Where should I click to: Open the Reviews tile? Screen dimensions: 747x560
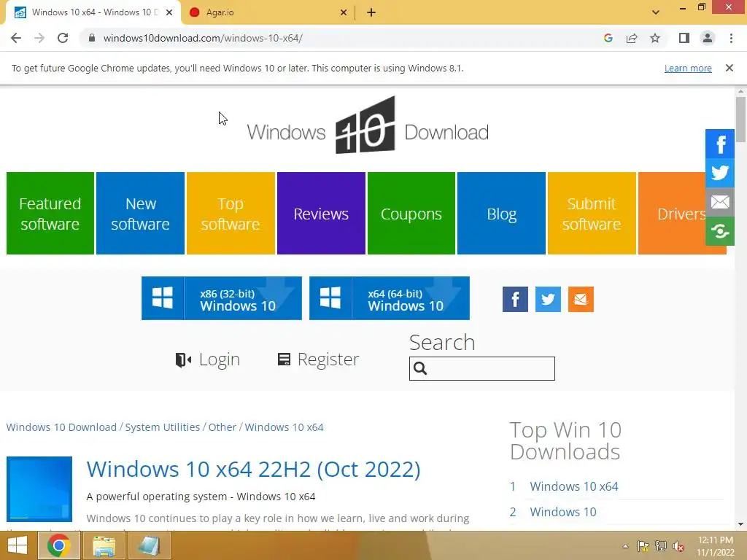point(321,214)
